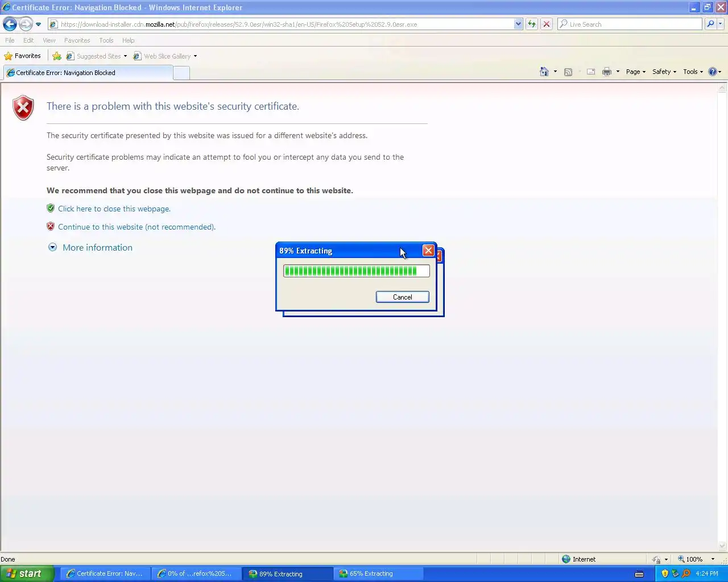Print page with printer icon
Image resolution: width=728 pixels, height=582 pixels.
click(607, 72)
